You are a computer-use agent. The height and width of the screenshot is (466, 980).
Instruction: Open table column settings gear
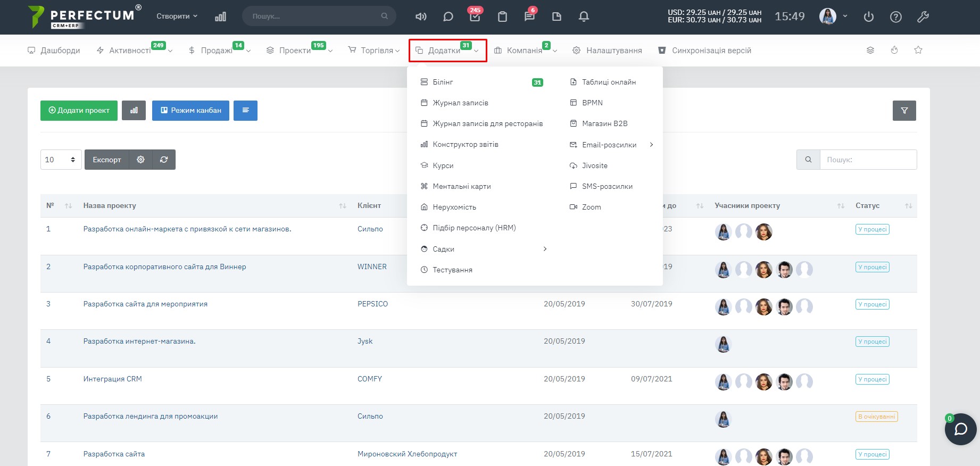(140, 160)
